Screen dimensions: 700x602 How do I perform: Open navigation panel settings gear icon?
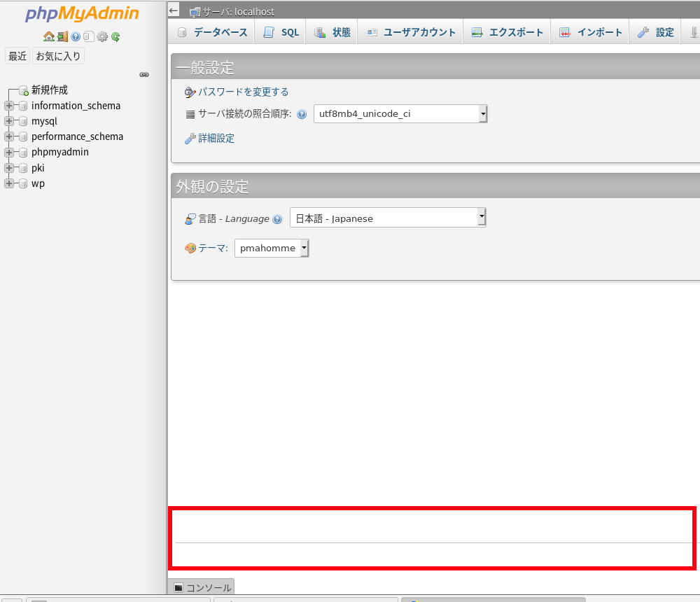click(x=102, y=36)
